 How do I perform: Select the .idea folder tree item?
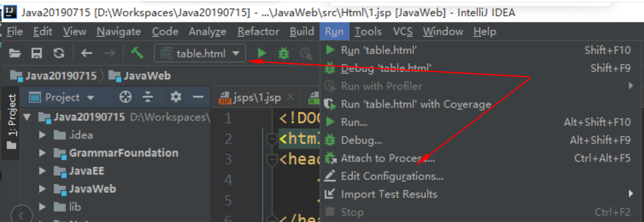pos(74,135)
